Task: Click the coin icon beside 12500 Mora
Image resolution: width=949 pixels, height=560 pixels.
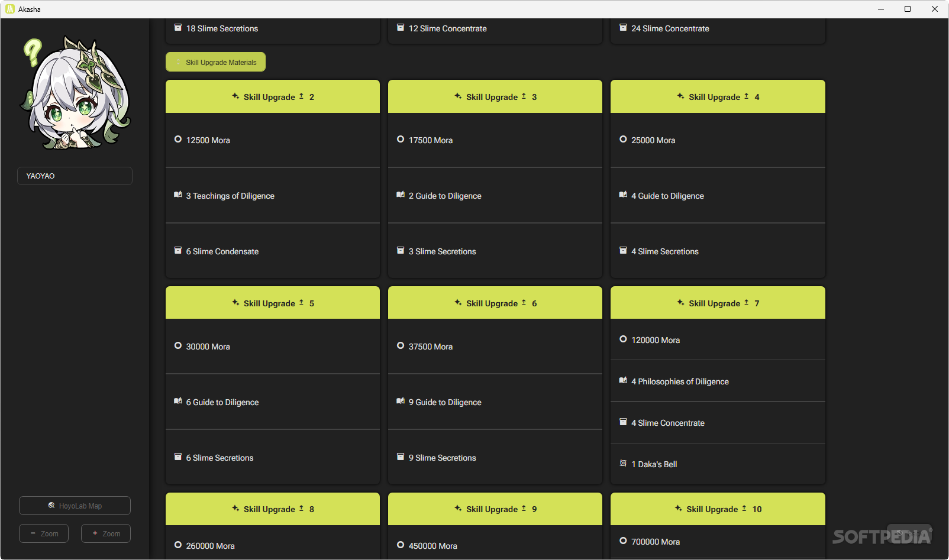Action: (178, 139)
